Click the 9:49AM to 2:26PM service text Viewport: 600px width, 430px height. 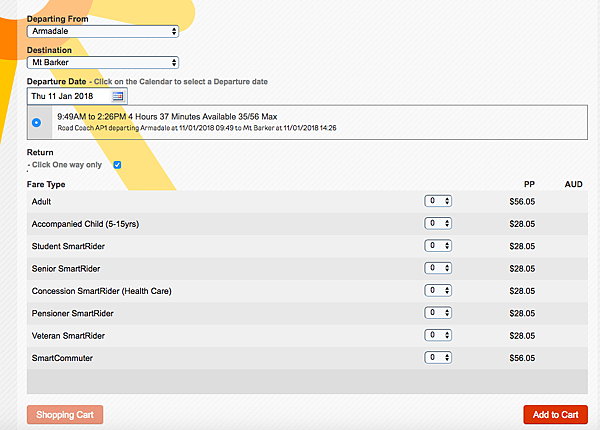click(167, 117)
